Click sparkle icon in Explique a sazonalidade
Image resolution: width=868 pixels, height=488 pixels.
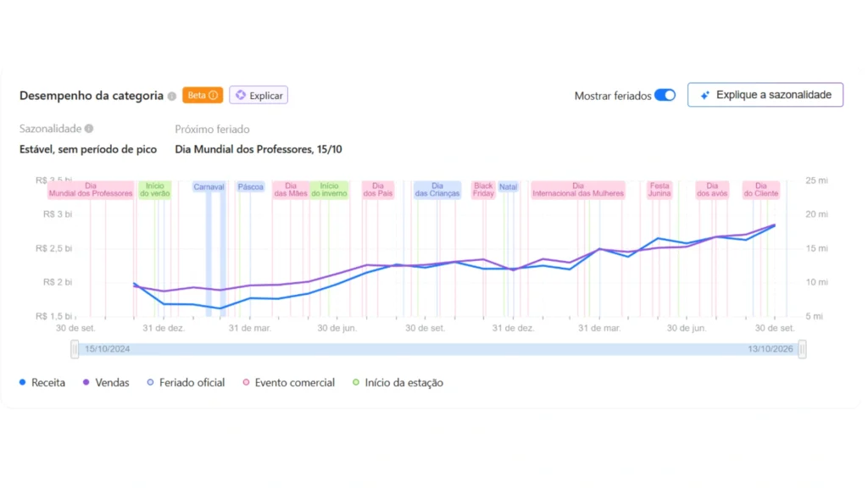[x=704, y=95]
